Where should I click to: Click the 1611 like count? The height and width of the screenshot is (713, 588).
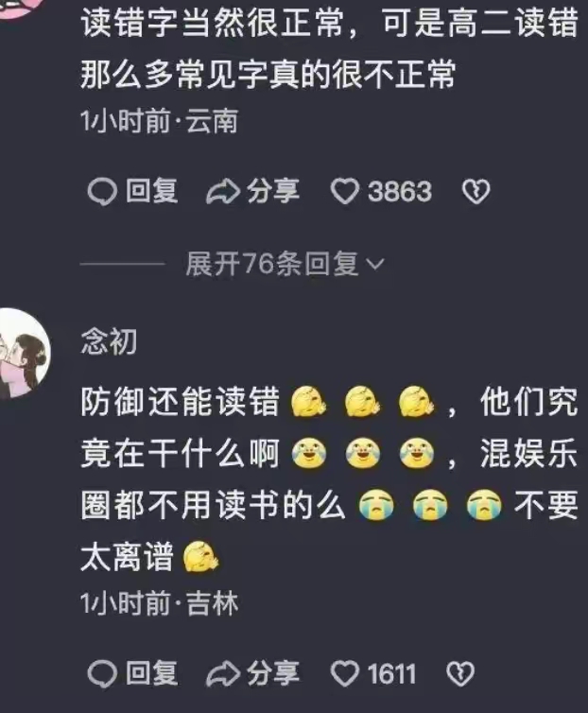coord(392,673)
